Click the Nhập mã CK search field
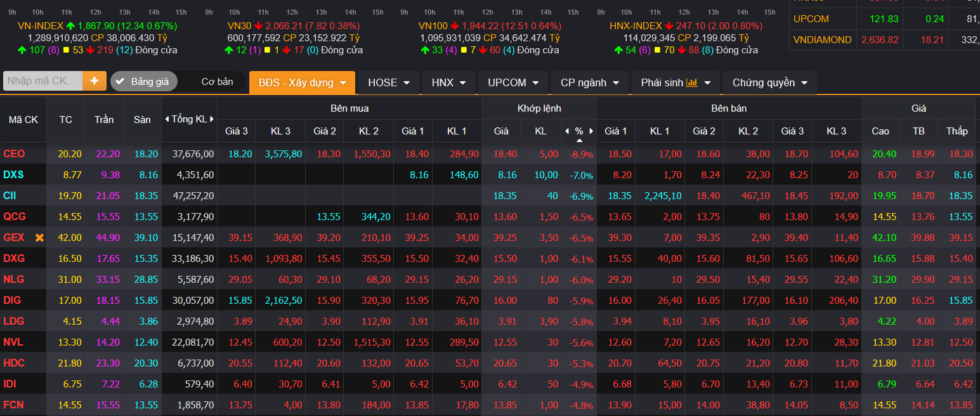Image resolution: width=980 pixels, height=416 pixels. tap(43, 81)
